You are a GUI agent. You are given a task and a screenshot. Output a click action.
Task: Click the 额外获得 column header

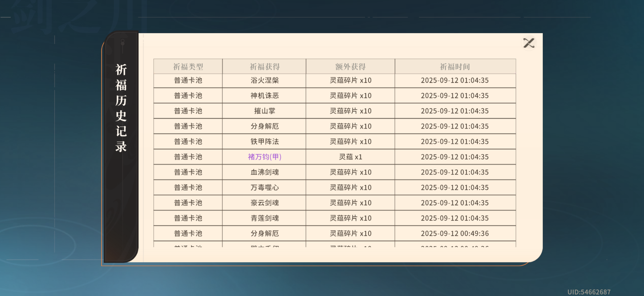pos(350,67)
